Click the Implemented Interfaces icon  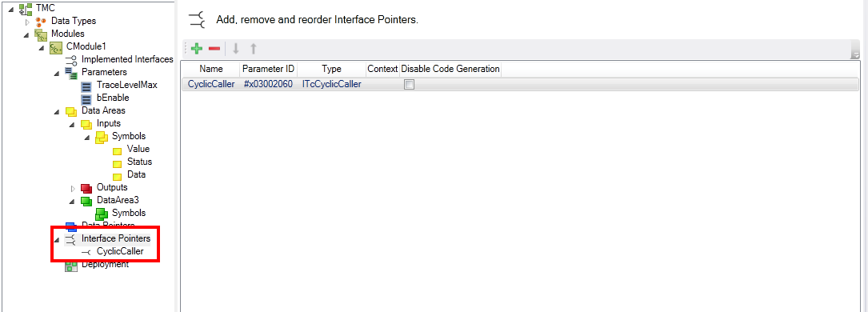point(71,60)
